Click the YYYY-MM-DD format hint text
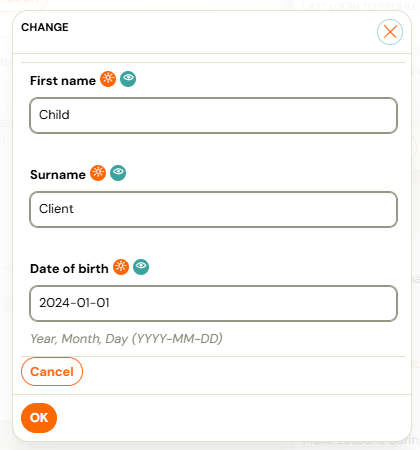420x450 pixels. [x=126, y=339]
